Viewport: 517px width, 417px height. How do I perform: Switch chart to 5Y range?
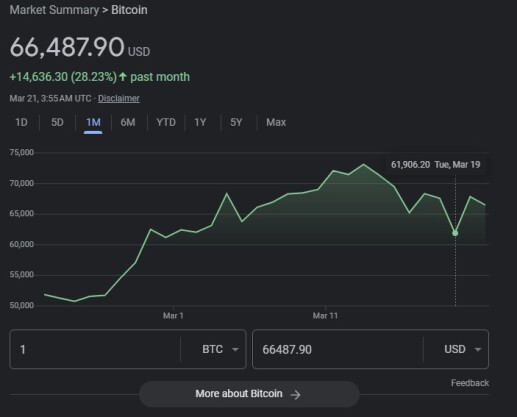pyautogui.click(x=236, y=122)
